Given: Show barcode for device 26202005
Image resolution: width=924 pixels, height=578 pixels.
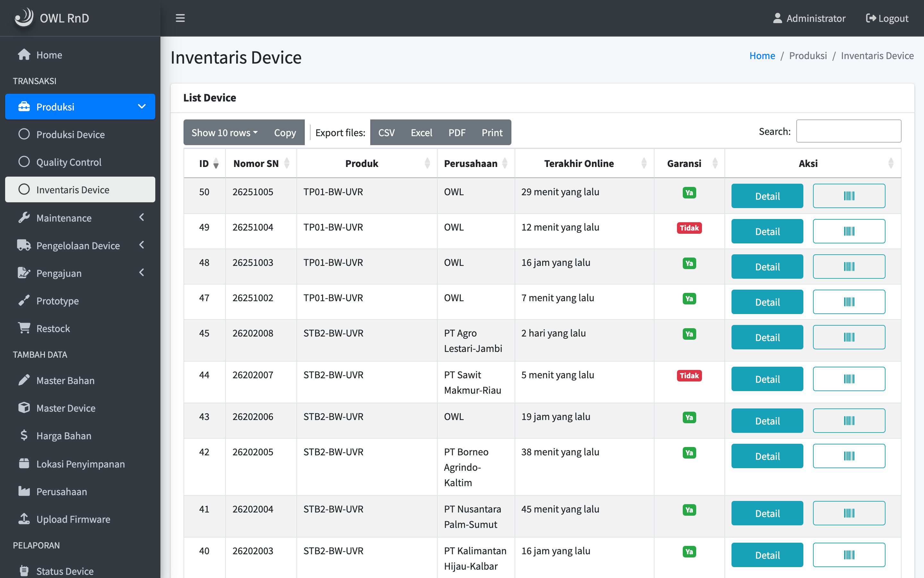Looking at the screenshot, I should (849, 456).
